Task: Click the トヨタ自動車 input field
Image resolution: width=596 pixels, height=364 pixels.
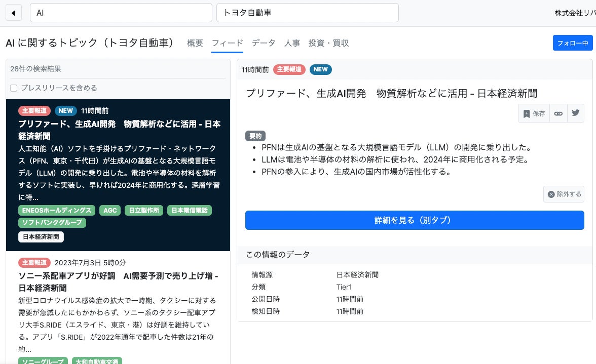Action: pyautogui.click(x=308, y=13)
